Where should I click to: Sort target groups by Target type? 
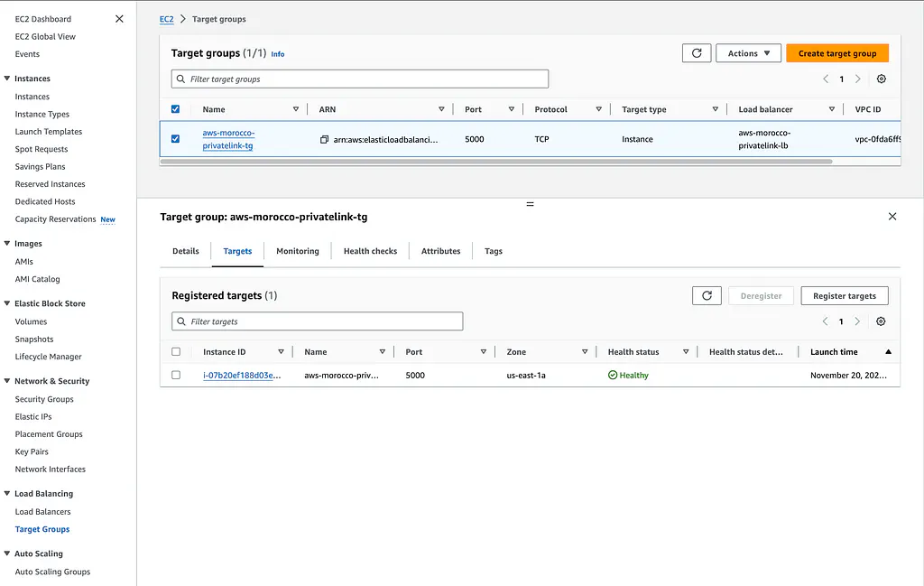[716, 109]
